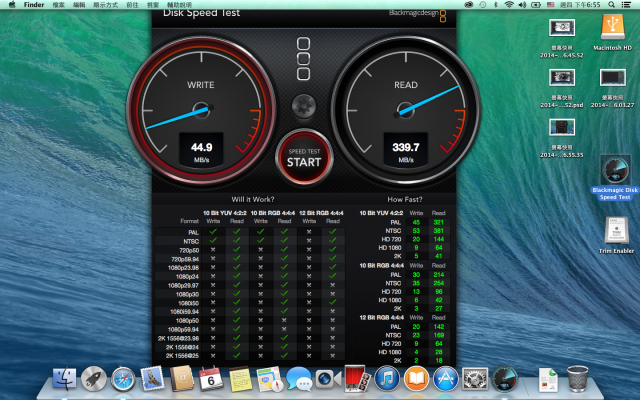Image resolution: width=640 pixels, height=400 pixels.
Task: Open Launchpad from the Dock
Action: point(93,379)
